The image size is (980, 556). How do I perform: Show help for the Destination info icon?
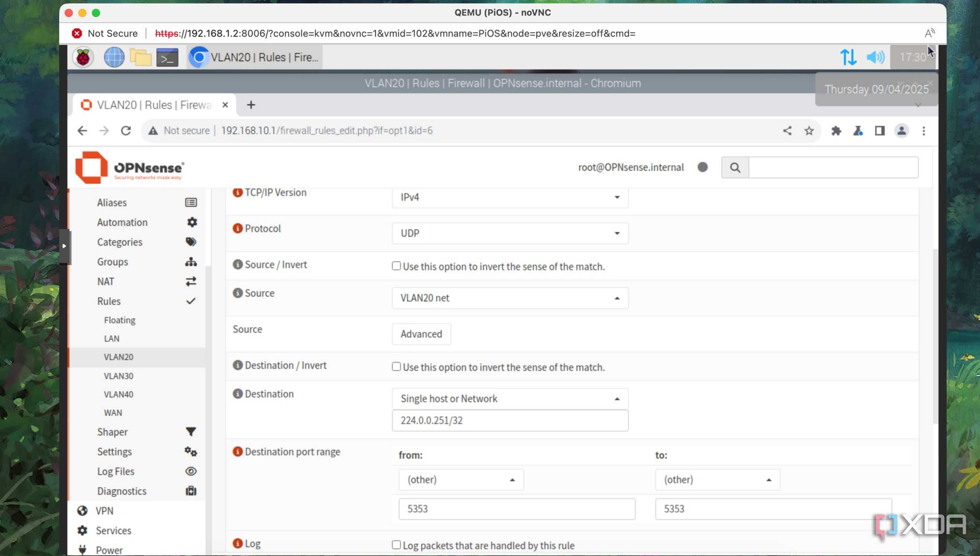tap(238, 394)
